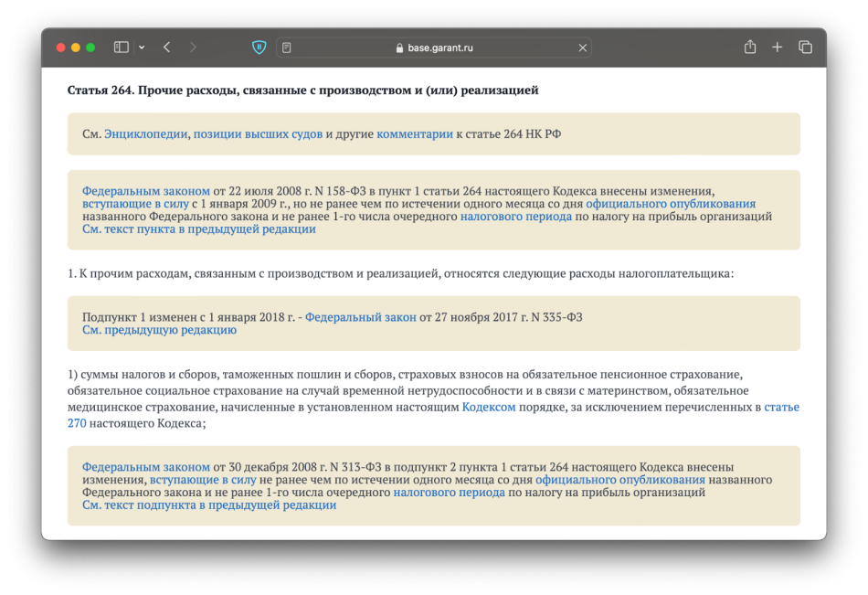Follow the позиции высших судов link
Screen dimensions: 868x595
point(258,134)
